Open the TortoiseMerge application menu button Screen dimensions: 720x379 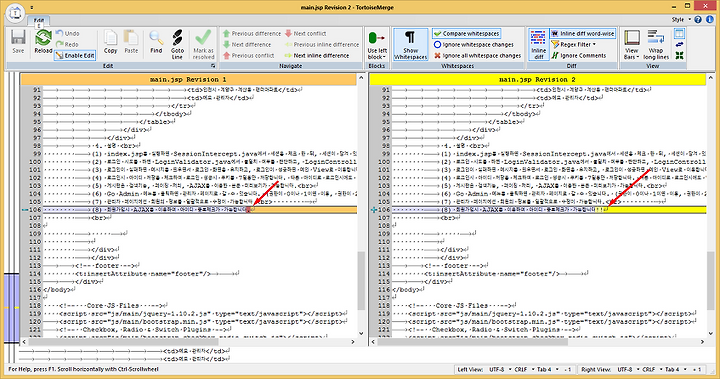click(x=15, y=13)
